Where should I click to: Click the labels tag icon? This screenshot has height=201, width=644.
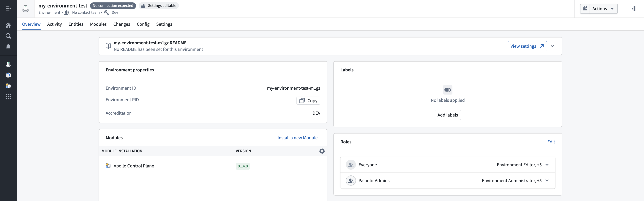pos(448,90)
